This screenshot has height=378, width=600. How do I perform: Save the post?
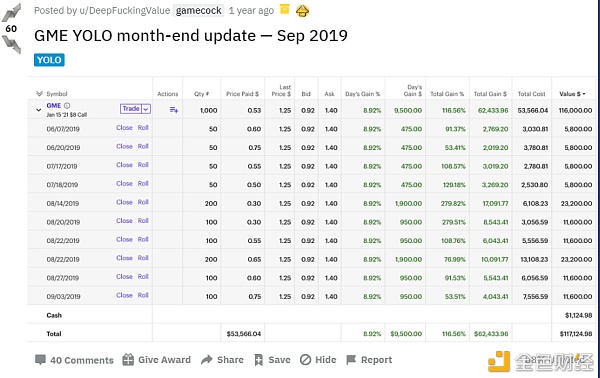272,360
